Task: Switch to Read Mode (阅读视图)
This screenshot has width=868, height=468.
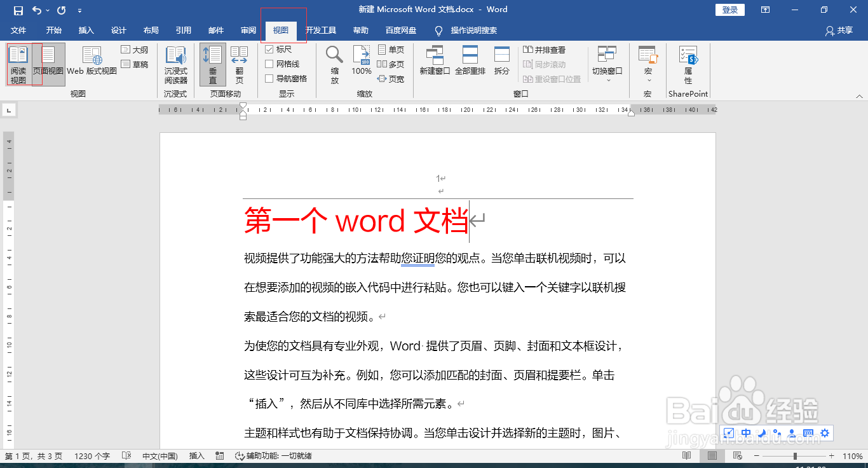Action: click(x=18, y=64)
